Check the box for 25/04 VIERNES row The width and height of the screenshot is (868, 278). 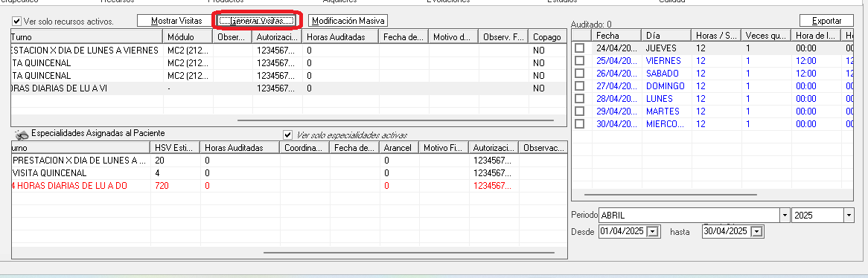[x=580, y=61]
